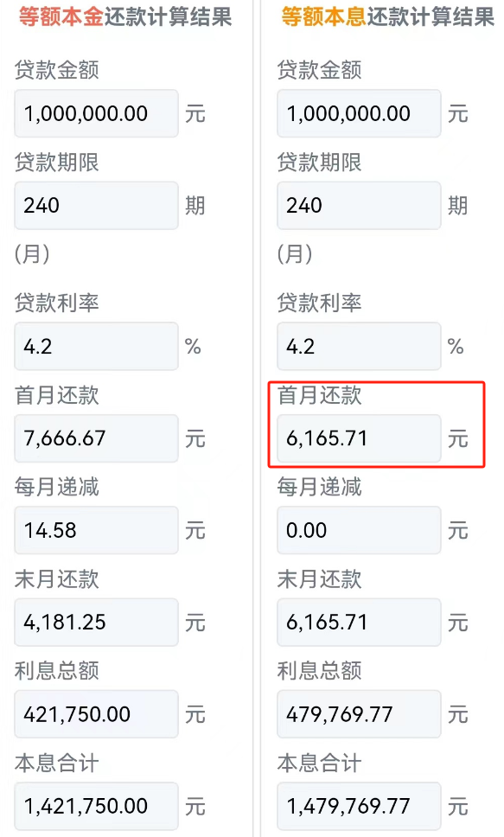Click the 本息合计 field showing 1,479,769.77

(x=358, y=806)
